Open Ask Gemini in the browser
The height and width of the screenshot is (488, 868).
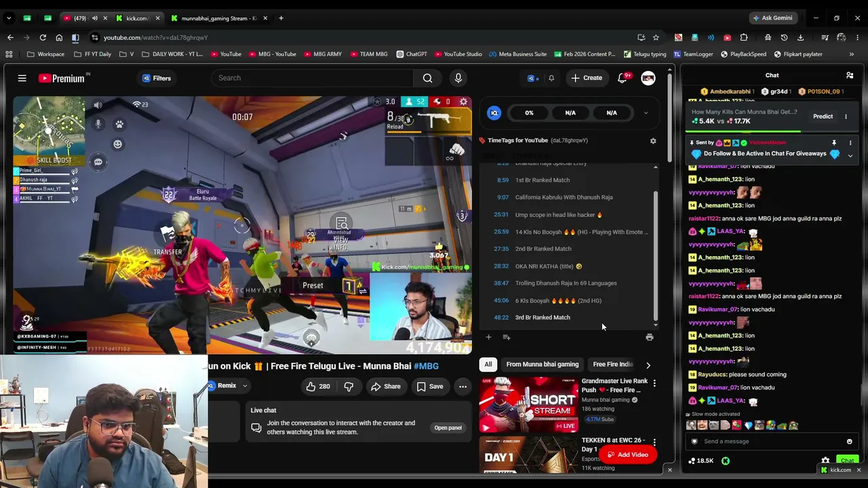click(x=772, y=18)
